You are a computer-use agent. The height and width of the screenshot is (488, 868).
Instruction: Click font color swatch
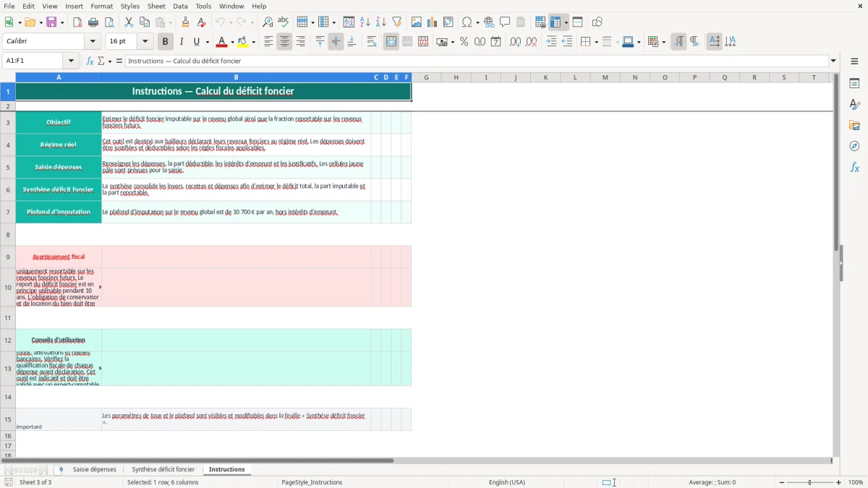pyautogui.click(x=222, y=42)
